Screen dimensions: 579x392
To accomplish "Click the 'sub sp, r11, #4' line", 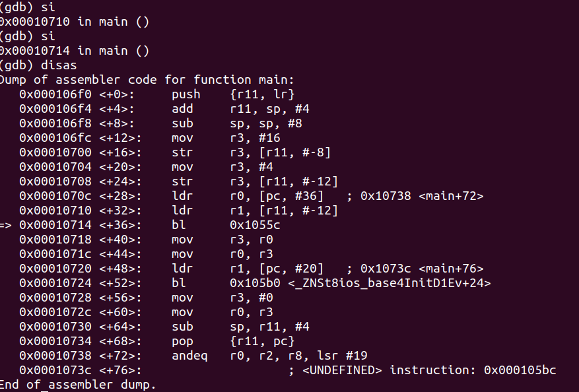I will (240, 327).
